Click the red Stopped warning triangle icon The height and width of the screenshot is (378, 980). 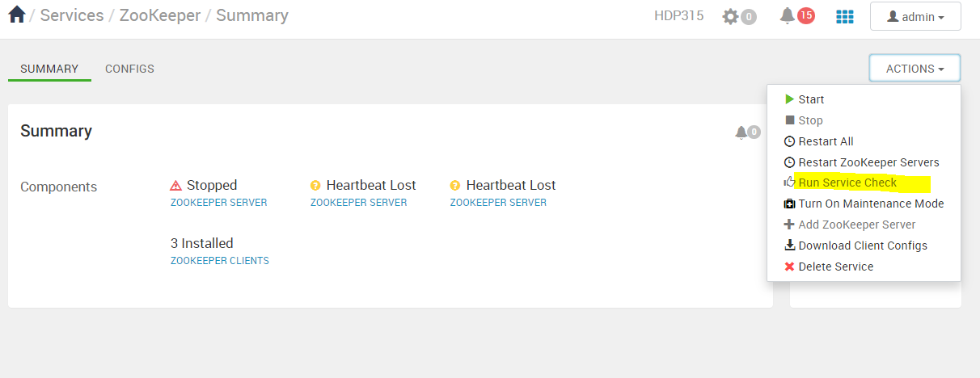(175, 186)
